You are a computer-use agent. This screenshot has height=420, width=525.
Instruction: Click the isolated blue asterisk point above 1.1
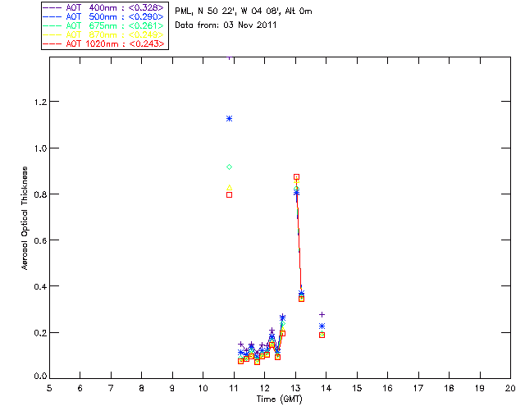[230, 119]
